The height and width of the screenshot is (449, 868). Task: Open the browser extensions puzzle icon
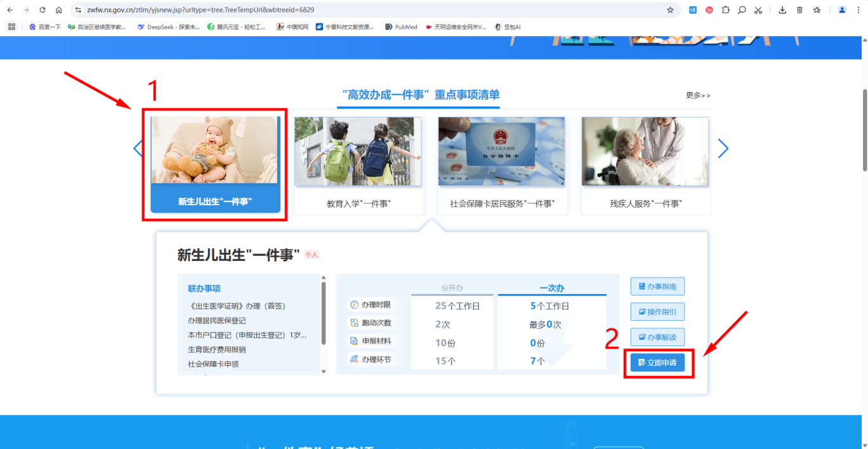coord(725,10)
